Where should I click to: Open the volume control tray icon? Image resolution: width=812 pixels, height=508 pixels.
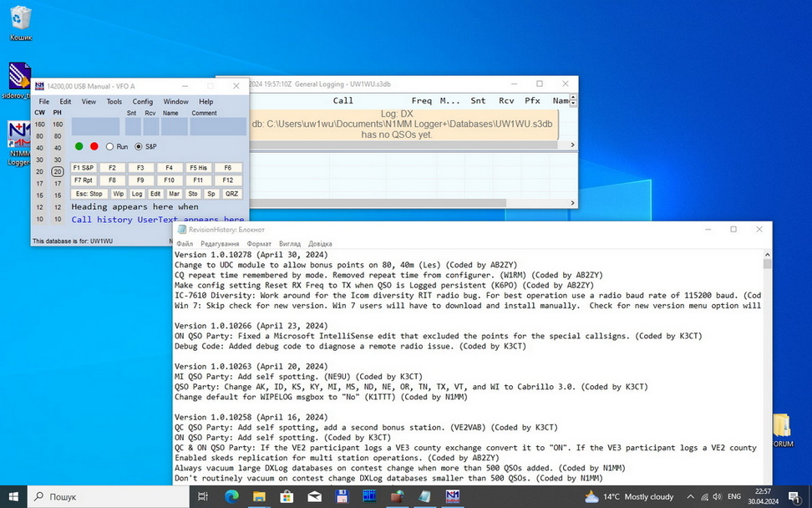(718, 496)
